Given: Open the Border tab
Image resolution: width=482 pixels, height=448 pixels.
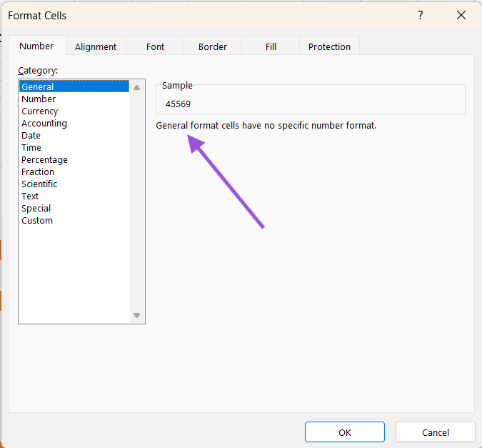Looking at the screenshot, I should 213,46.
